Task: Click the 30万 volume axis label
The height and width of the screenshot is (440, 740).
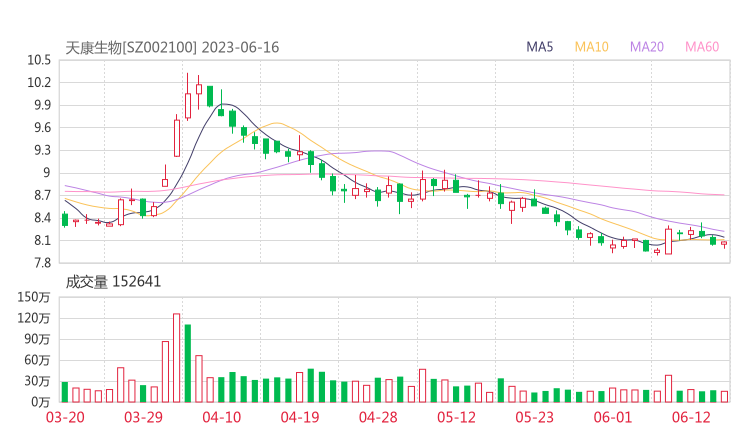Action: tap(37, 381)
